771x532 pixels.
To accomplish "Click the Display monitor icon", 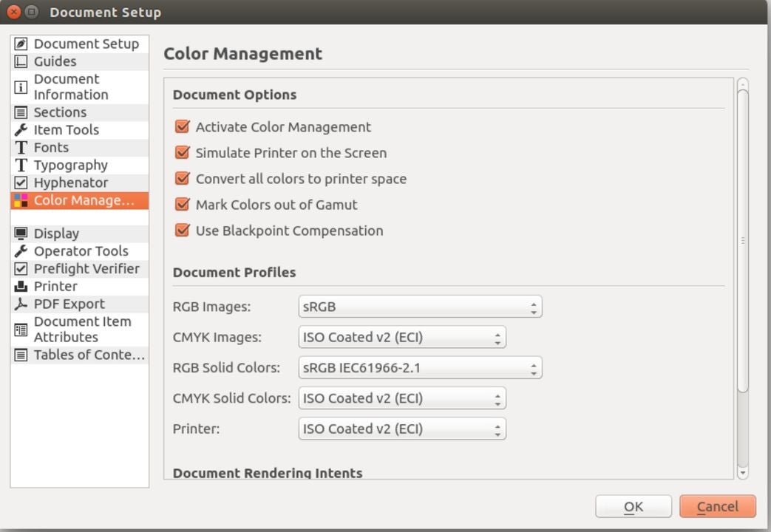I will click(x=21, y=233).
